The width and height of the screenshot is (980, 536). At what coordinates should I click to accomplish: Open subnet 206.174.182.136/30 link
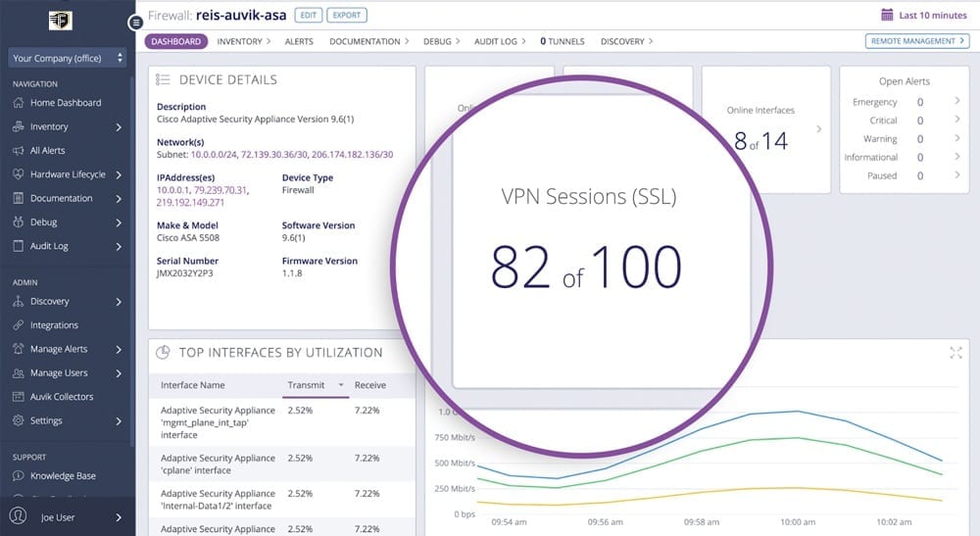coord(353,154)
